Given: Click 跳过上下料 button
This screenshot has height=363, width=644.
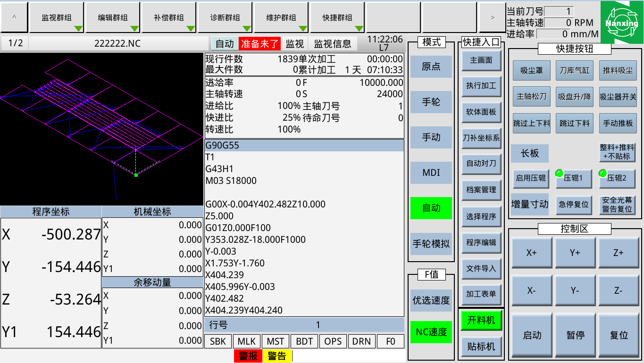Looking at the screenshot, I should click(532, 123).
